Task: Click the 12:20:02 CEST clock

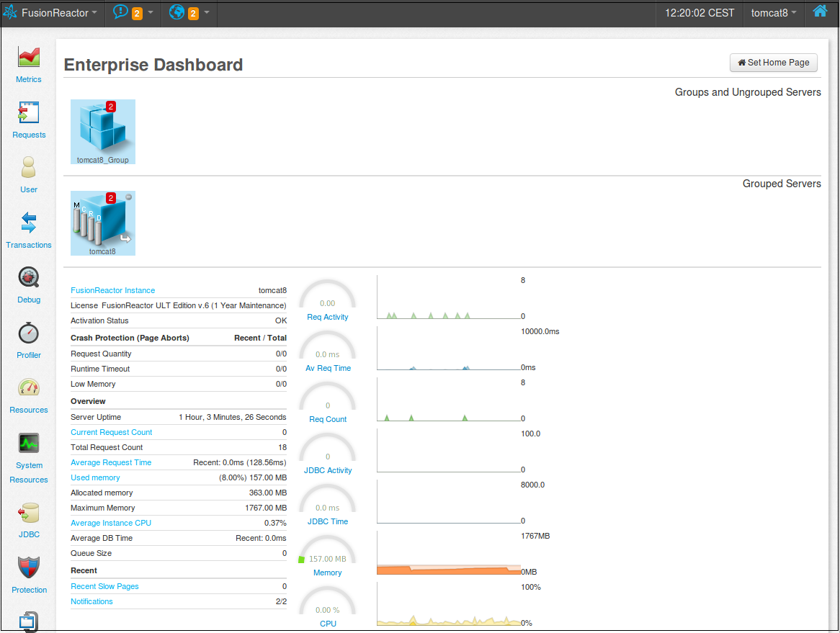Action: coord(700,13)
